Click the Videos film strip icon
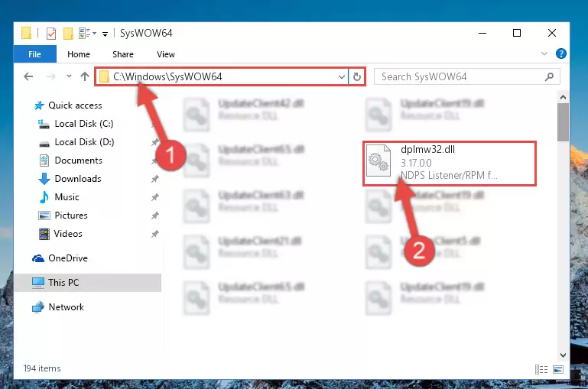The width and height of the screenshot is (588, 389). (44, 234)
